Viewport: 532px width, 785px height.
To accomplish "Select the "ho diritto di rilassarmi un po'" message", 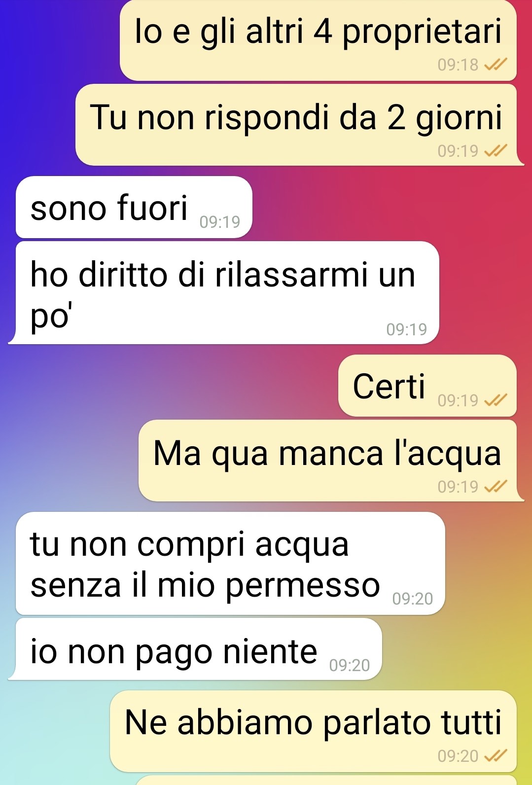I will pos(224,293).
